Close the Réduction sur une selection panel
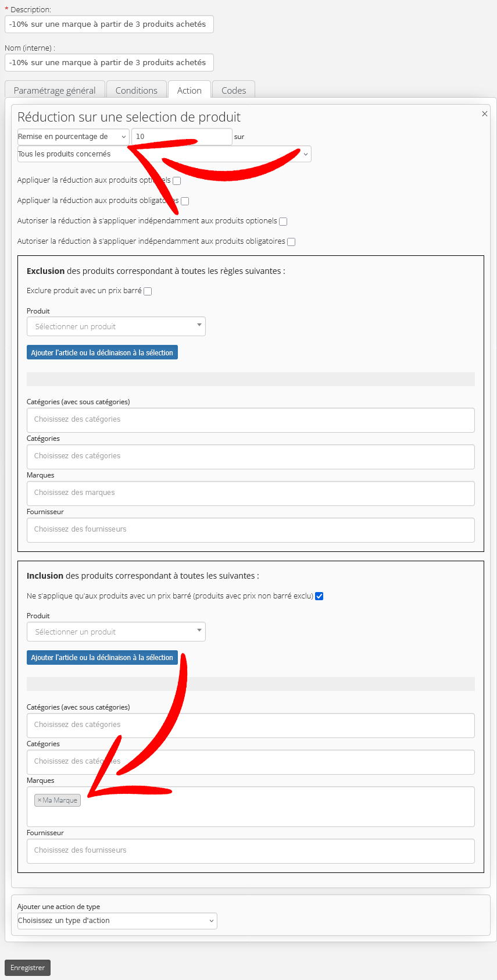497x980 pixels. coord(484,114)
